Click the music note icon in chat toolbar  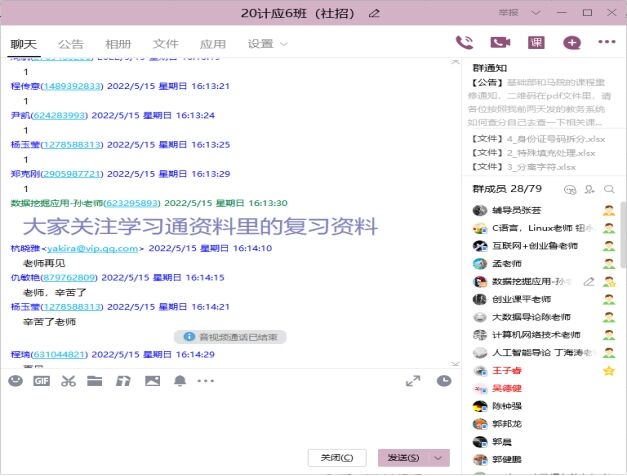pyautogui.click(x=123, y=381)
